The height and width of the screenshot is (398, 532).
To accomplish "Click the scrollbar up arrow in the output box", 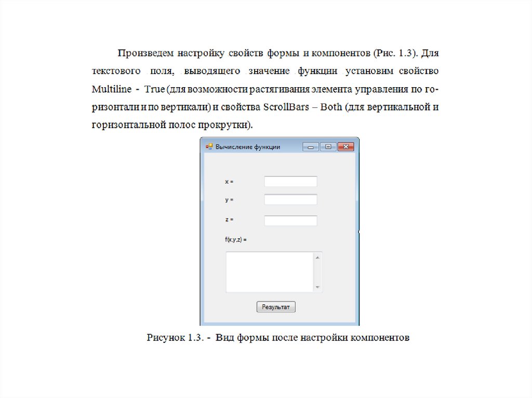I will [317, 258].
